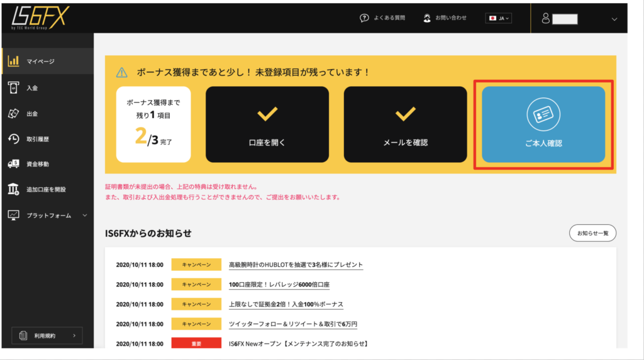Image resolution: width=644 pixels, height=360 pixels.
Task: Click the My Page bar chart icon
Action: point(14,61)
